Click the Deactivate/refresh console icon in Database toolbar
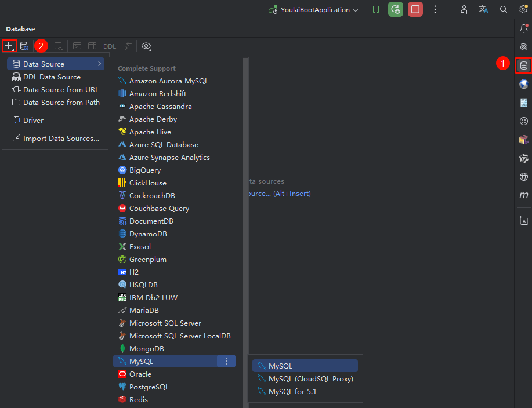 59,46
